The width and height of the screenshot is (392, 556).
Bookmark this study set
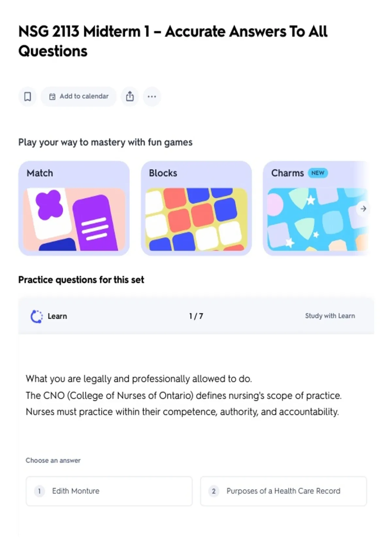click(27, 96)
